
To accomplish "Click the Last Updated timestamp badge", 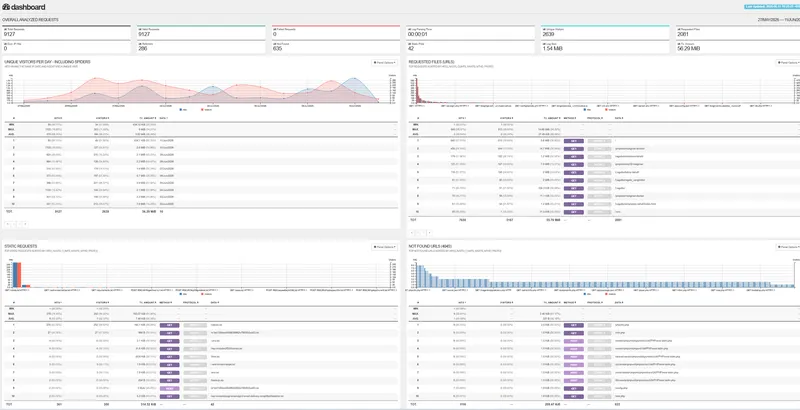I will [772, 7].
